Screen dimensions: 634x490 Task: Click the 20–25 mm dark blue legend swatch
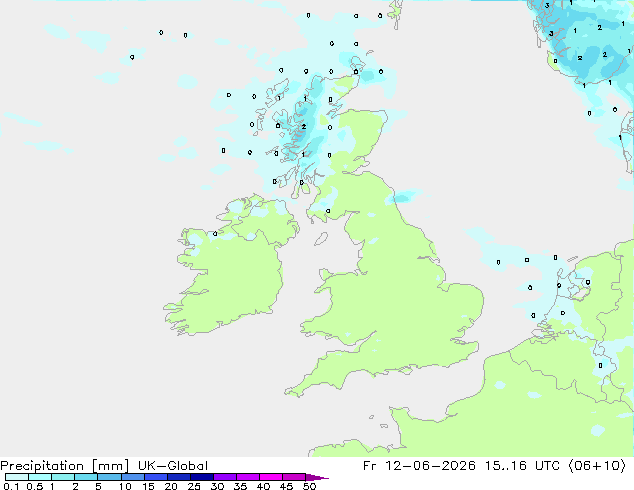coord(178,477)
